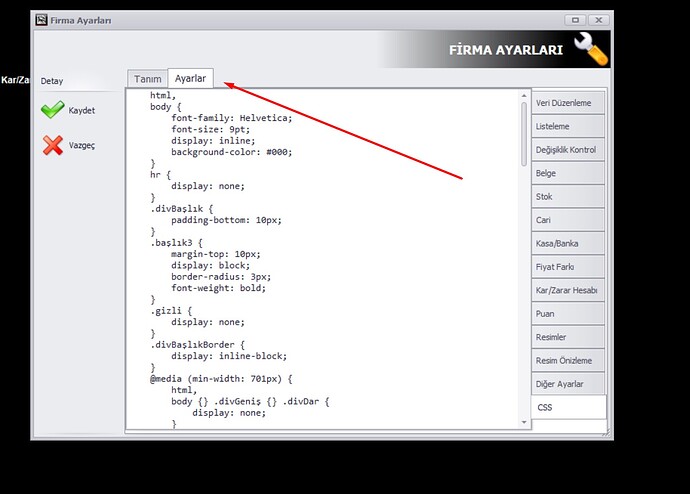Open the Stok settings tab
Screen dimensions: 690x494
(x=568, y=197)
